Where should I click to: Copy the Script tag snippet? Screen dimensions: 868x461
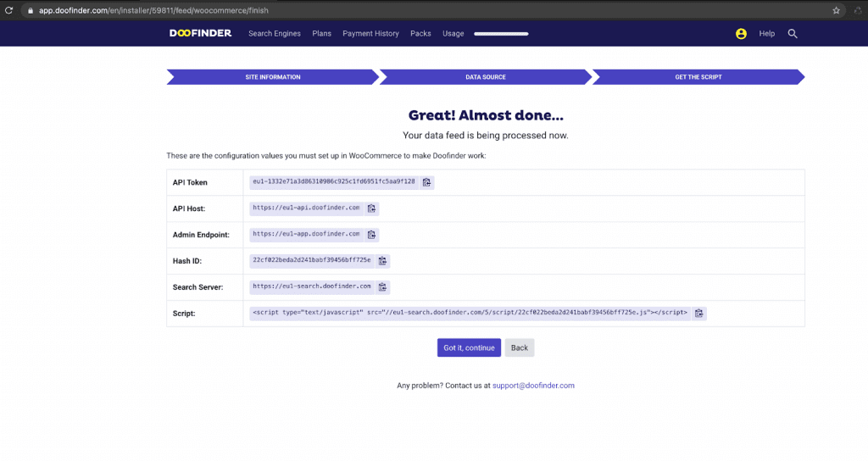698,314
